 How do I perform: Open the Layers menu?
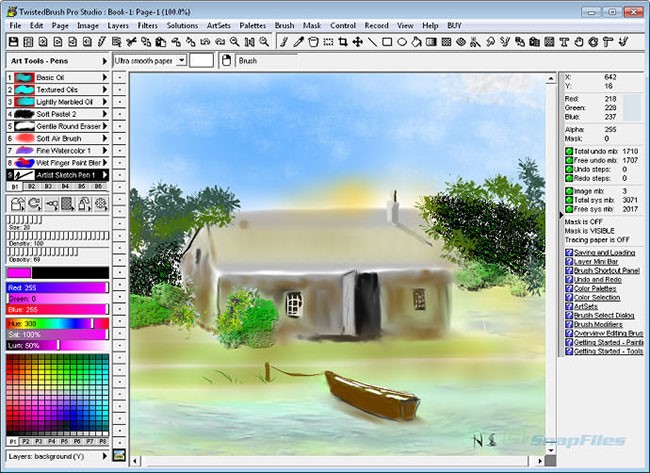point(118,26)
